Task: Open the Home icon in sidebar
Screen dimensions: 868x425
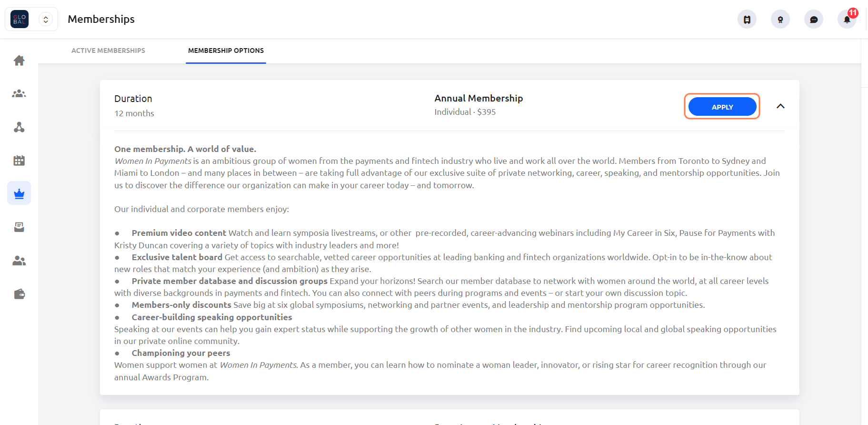Action: (x=19, y=61)
